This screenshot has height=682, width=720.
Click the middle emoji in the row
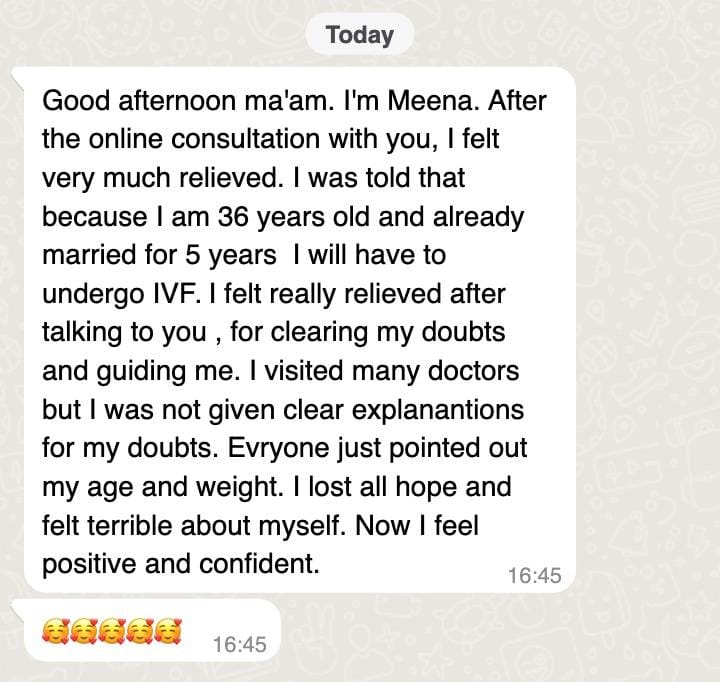(112, 630)
